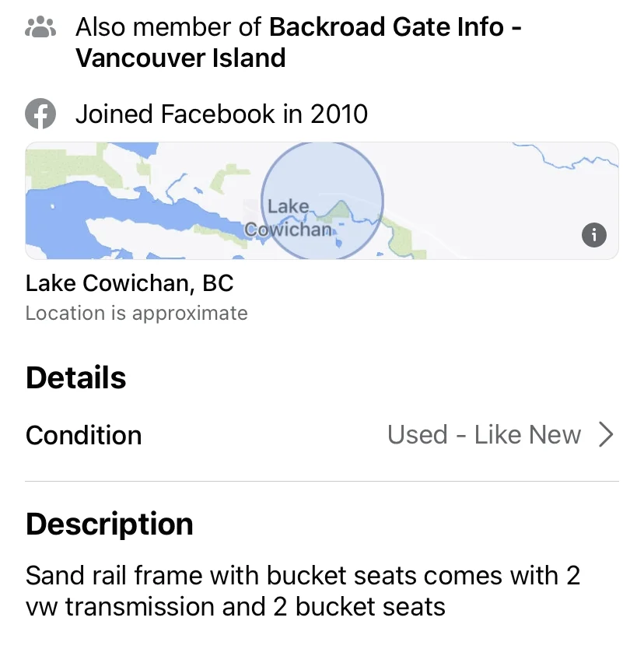Tap Joined Facebook in 2010 text
This screenshot has width=644, height=649.
click(x=222, y=114)
